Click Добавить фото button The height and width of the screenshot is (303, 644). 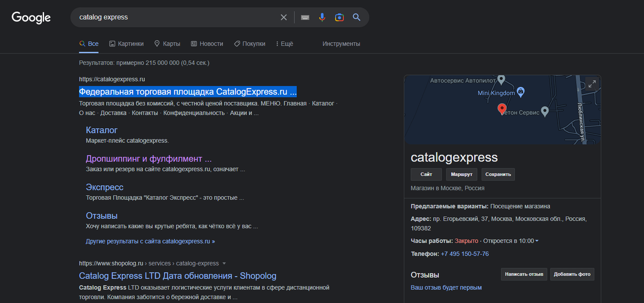point(572,274)
